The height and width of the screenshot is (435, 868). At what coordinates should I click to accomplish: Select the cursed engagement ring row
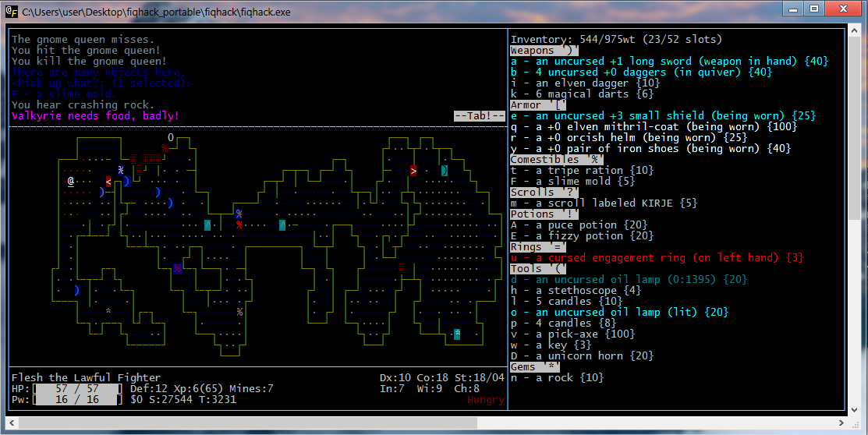(x=657, y=258)
